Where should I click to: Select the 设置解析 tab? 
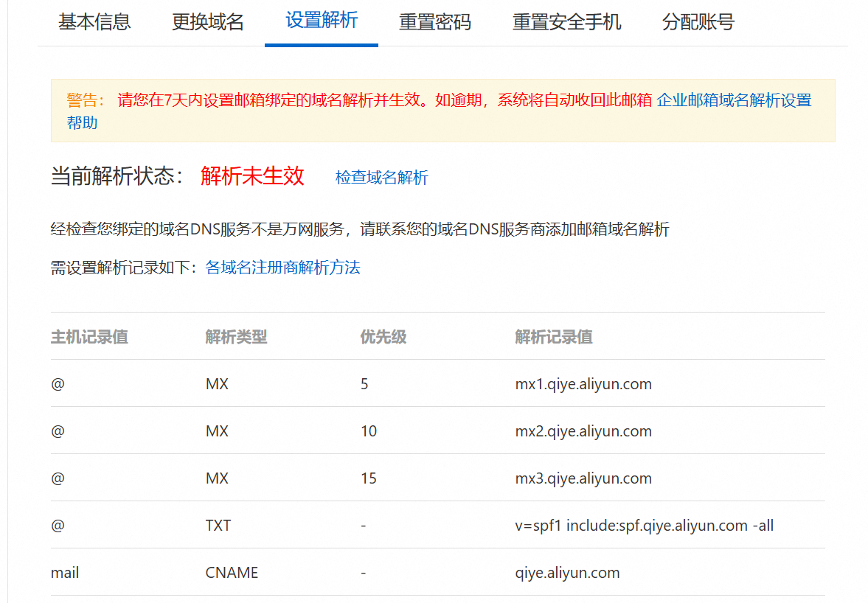(x=322, y=21)
